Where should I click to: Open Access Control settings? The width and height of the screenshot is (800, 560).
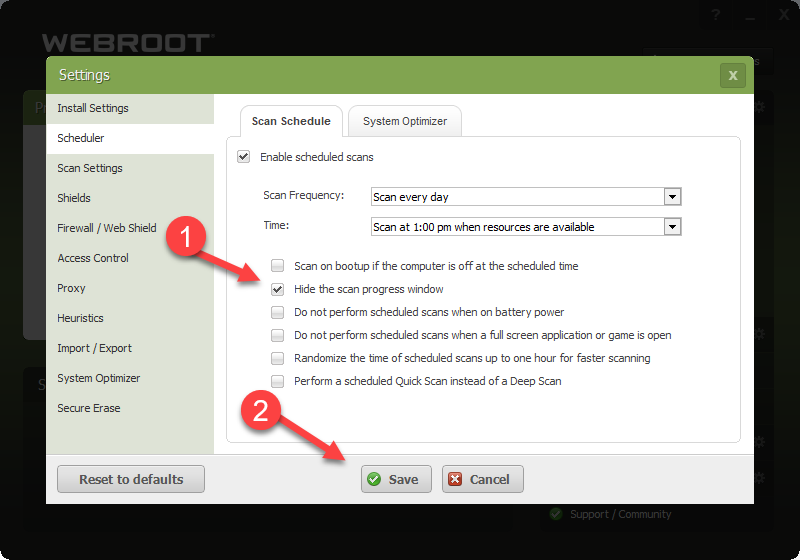point(130,258)
